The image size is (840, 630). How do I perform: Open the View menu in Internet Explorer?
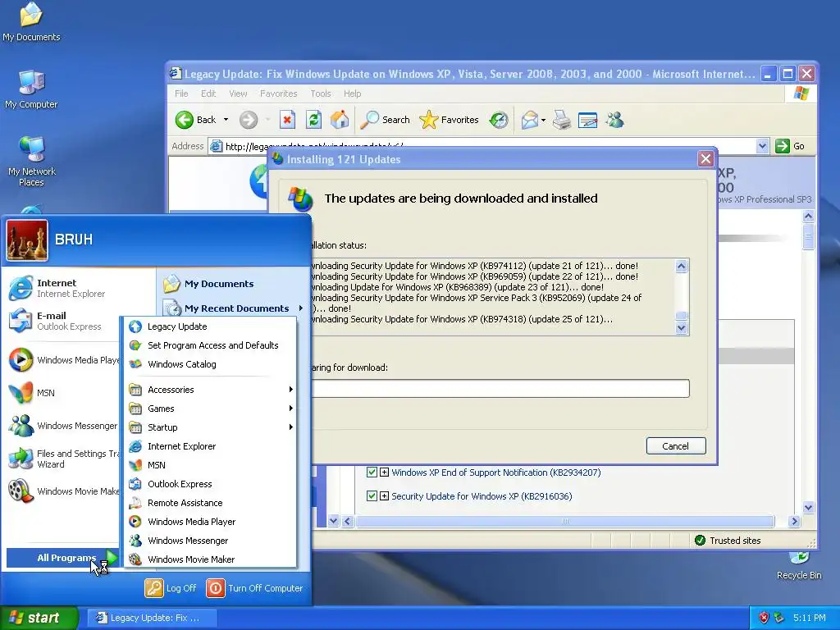click(238, 94)
